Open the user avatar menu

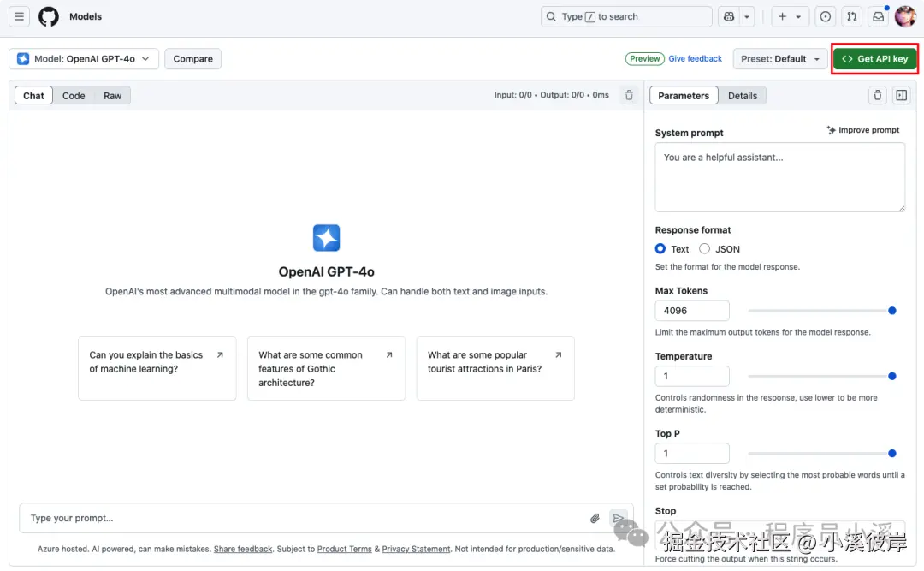point(905,16)
